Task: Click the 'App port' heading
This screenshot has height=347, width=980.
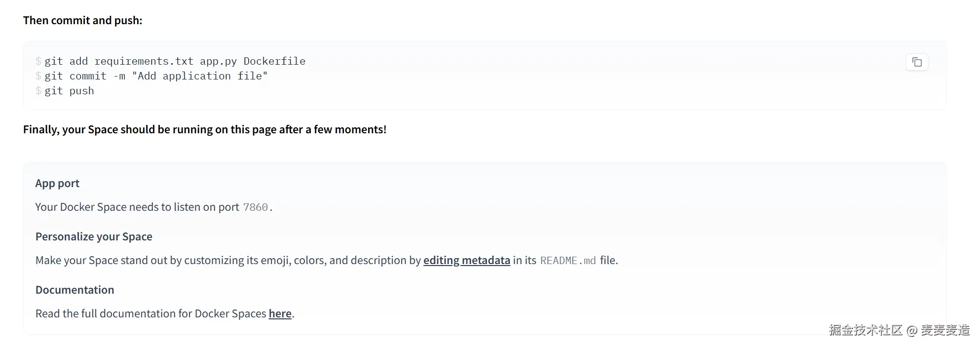Action: click(x=57, y=183)
